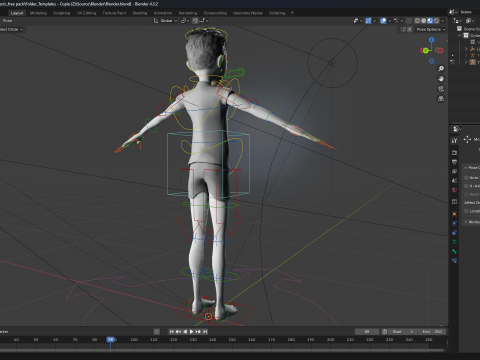This screenshot has width=480, height=360.
Task: Add workspace with plus button
Action: pyautogui.click(x=292, y=13)
